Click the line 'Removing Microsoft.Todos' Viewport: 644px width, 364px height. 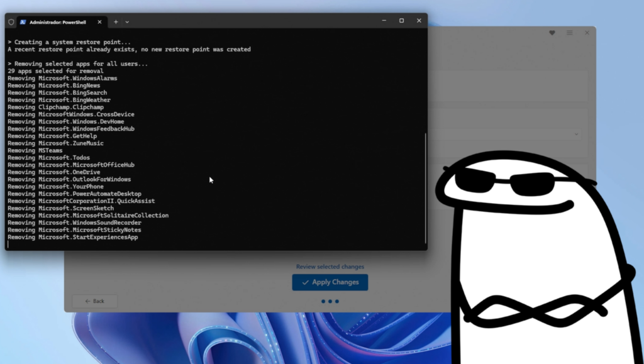[x=48, y=158]
